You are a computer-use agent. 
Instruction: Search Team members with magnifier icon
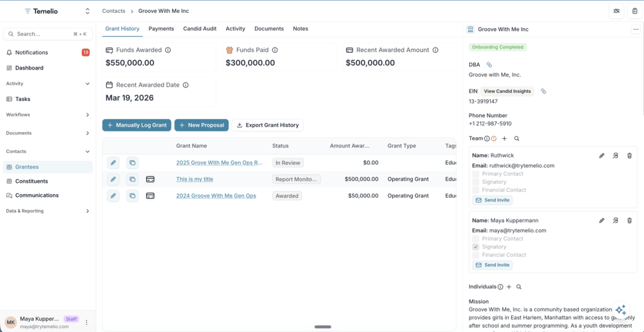point(516,139)
